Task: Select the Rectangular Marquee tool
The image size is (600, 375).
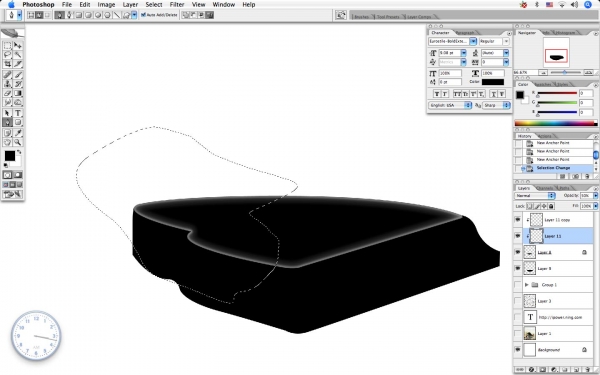Action: (7, 46)
